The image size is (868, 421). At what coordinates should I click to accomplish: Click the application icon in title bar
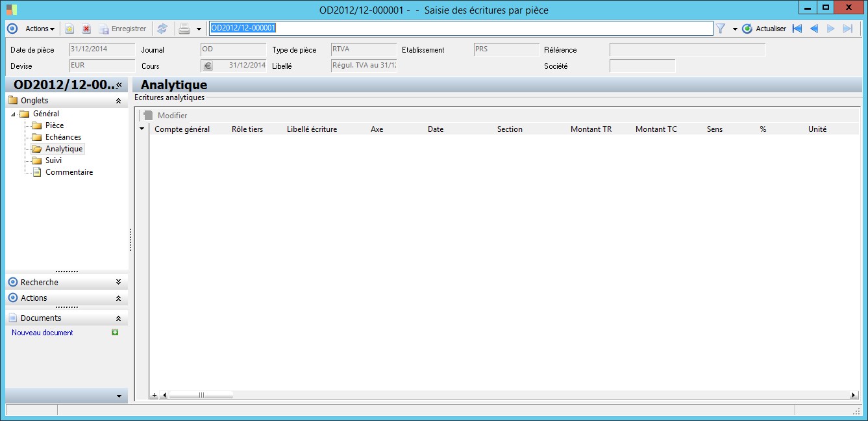tap(12, 10)
